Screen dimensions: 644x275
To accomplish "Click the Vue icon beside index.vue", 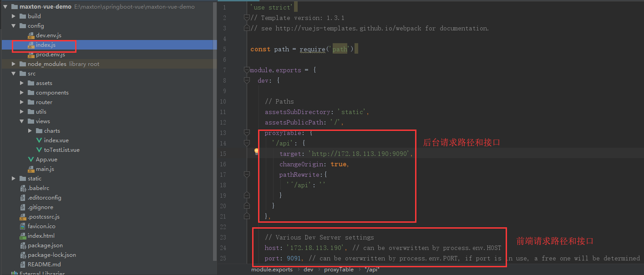I will pos(39,140).
